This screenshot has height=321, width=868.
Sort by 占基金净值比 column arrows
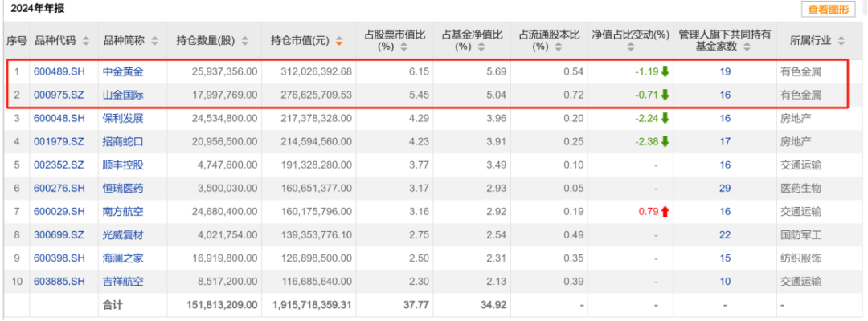(481, 47)
